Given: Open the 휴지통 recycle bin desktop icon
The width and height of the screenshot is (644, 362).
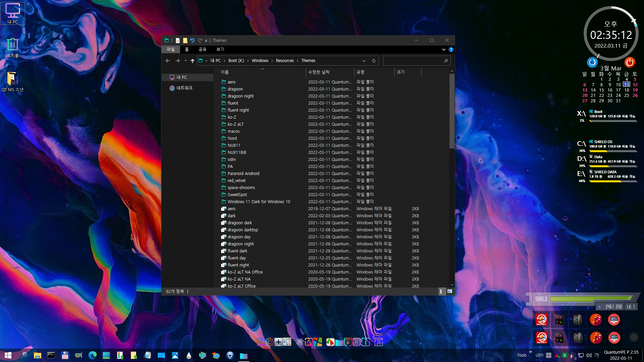Looking at the screenshot, I should coord(13,48).
